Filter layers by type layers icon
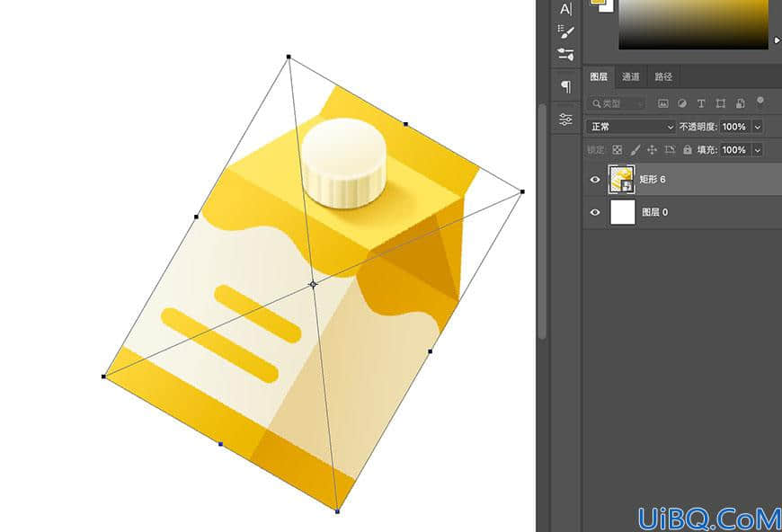 coord(701,103)
